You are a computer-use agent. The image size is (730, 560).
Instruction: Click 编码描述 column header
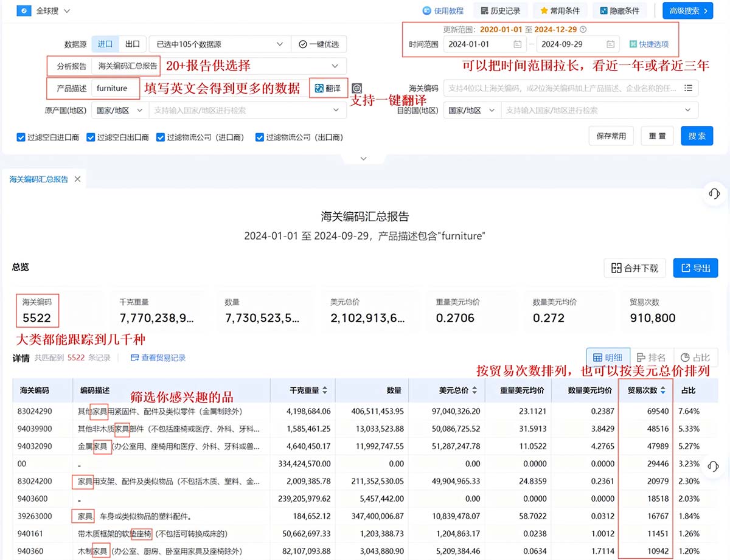click(x=95, y=390)
